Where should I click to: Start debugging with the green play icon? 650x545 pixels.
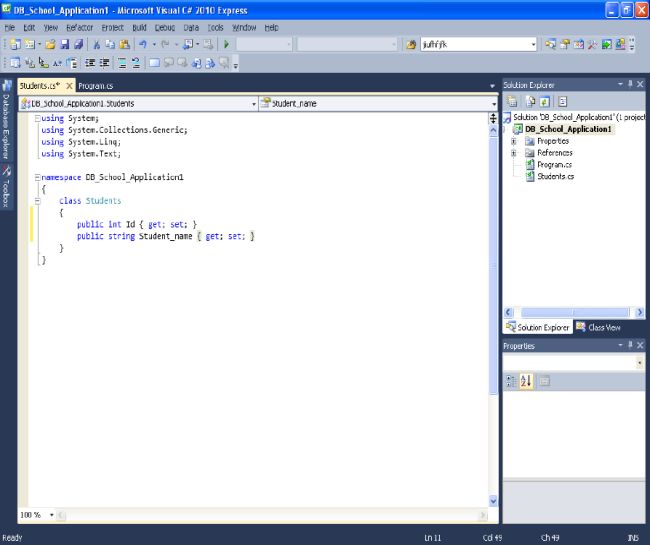coord(226,44)
